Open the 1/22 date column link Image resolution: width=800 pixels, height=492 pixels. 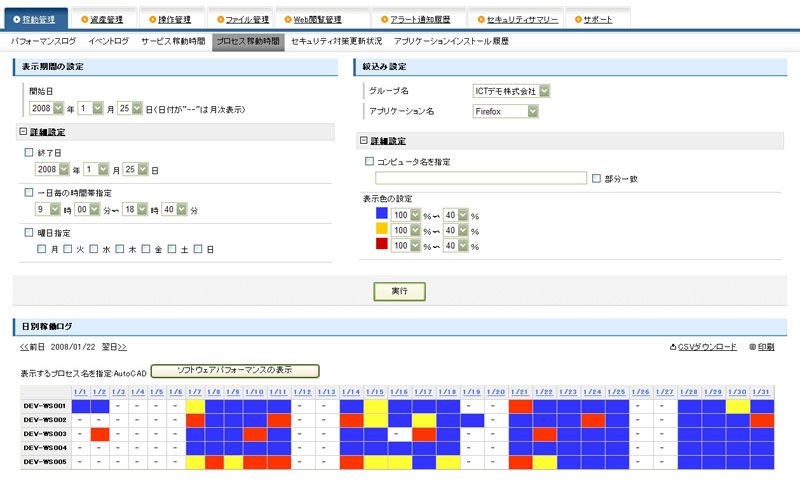click(544, 392)
